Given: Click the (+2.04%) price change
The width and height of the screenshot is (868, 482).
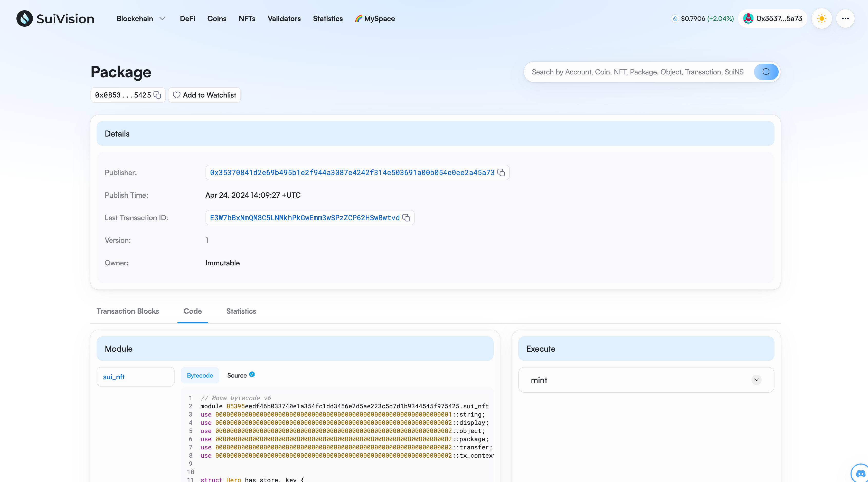Looking at the screenshot, I should coord(720,18).
